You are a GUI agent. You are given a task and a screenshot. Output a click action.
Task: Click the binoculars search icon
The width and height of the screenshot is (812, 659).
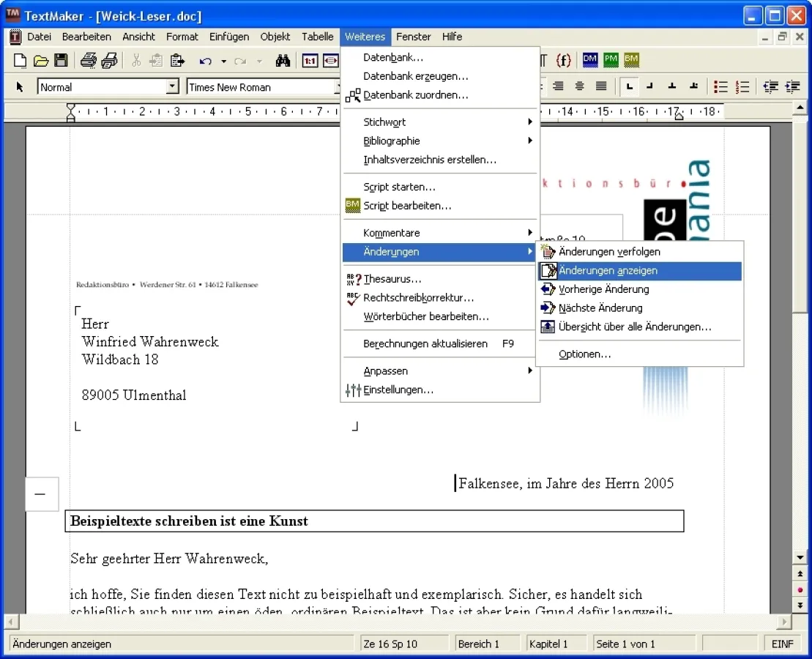point(283,61)
